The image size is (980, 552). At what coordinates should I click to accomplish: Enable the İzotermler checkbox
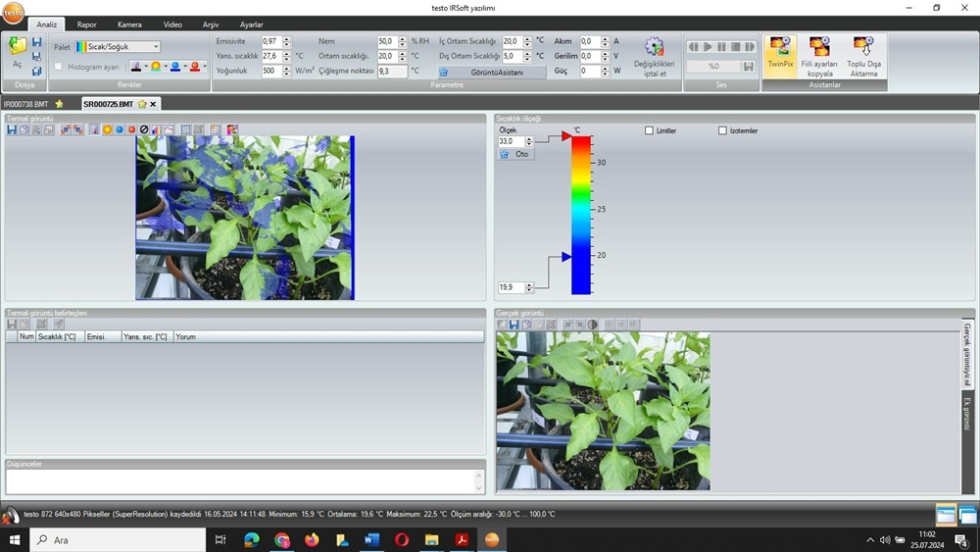[722, 130]
